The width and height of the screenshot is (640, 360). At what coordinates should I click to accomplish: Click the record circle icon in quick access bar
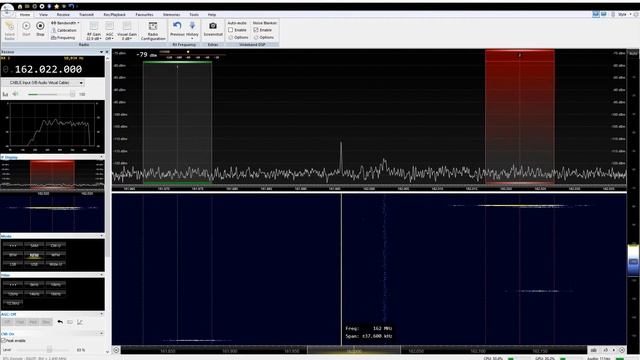click(42, 7)
